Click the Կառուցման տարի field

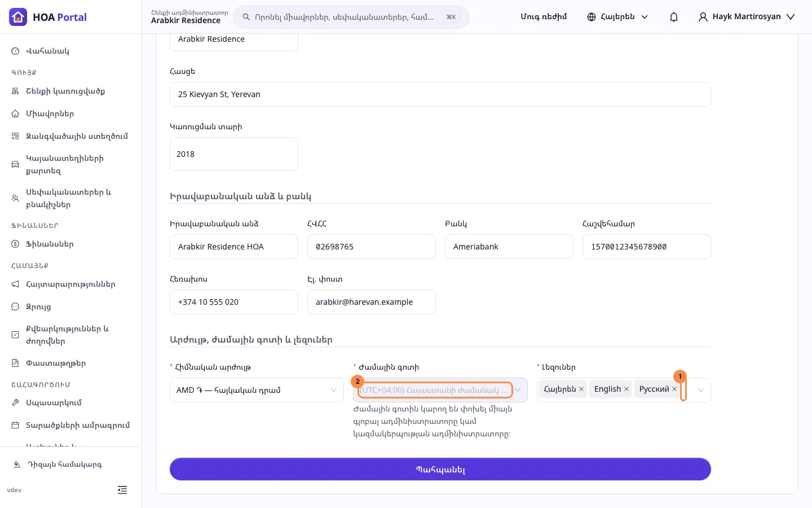(234, 154)
